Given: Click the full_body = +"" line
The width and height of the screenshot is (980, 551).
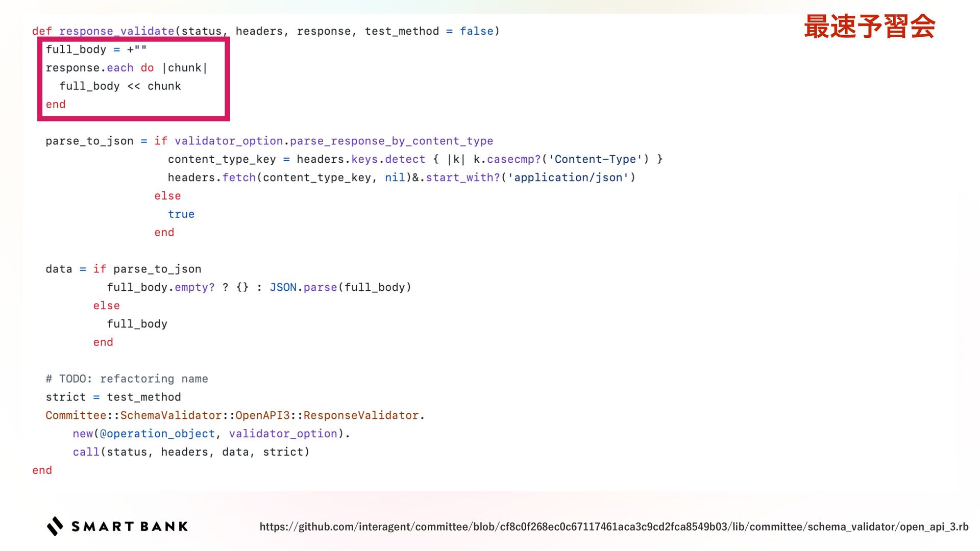Looking at the screenshot, I should (x=96, y=49).
